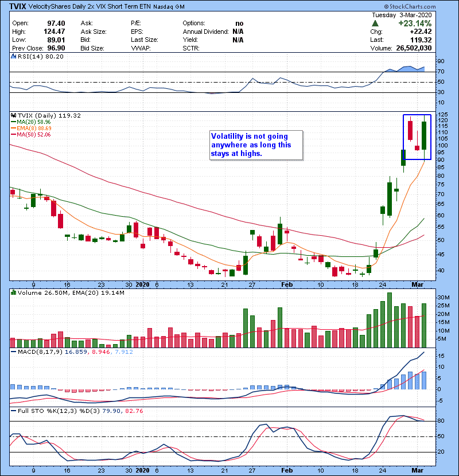Click the Options value 'no'
Screen dimensions: 459x476
[x=239, y=24]
